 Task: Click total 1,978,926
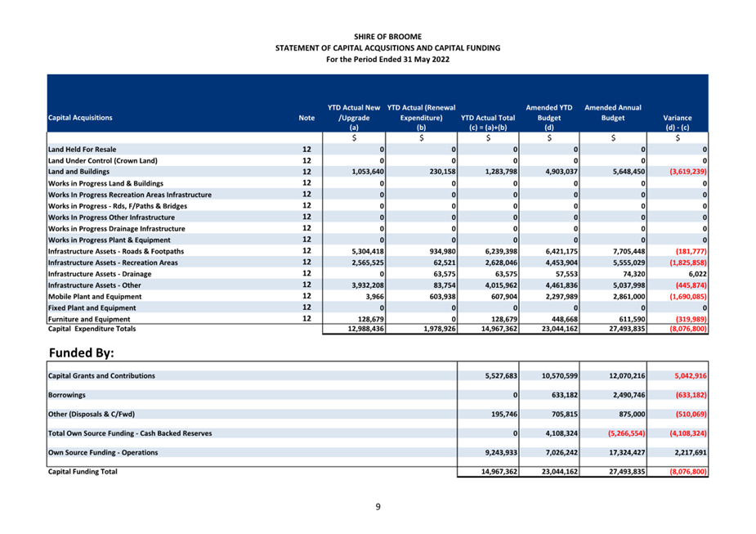tap(440, 329)
